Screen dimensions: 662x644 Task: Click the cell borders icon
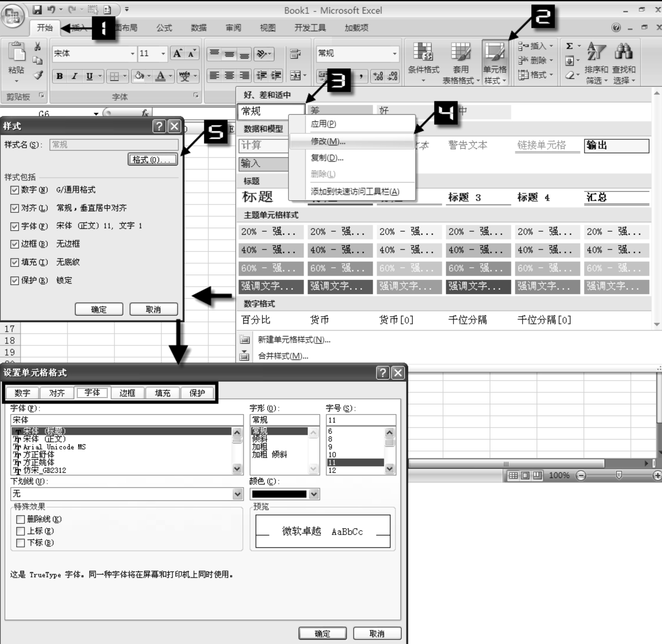(114, 76)
